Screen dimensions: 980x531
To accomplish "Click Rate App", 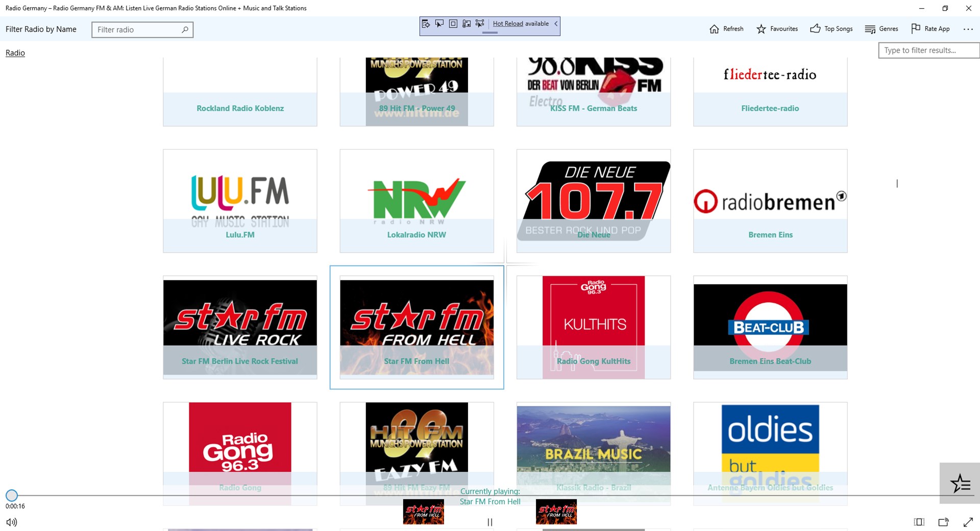I will coord(930,29).
